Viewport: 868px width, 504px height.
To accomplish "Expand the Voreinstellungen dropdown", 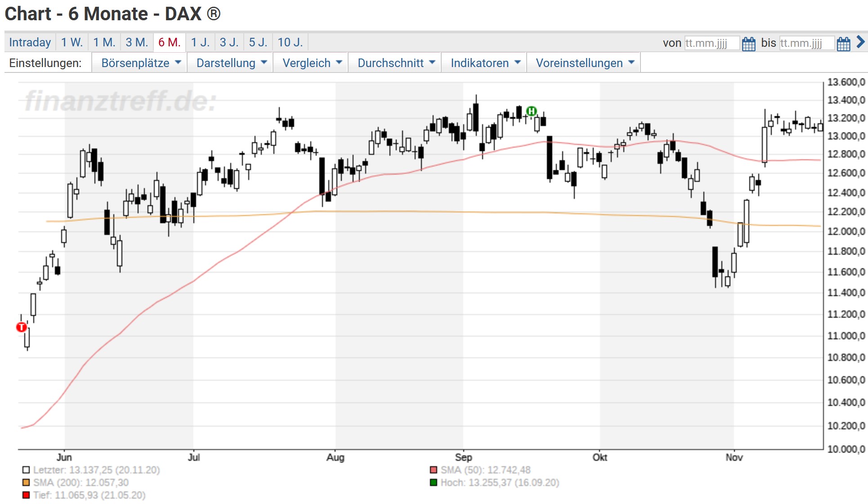I will pyautogui.click(x=585, y=63).
